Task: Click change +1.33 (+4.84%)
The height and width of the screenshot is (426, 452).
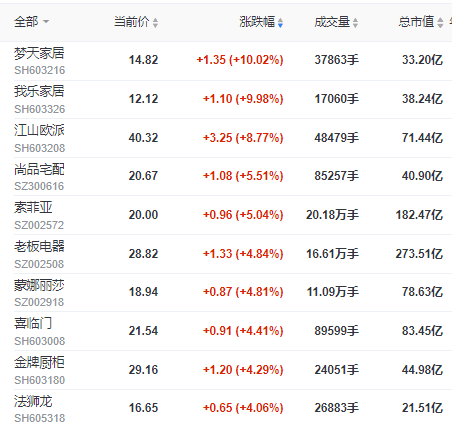Action: [x=243, y=254]
